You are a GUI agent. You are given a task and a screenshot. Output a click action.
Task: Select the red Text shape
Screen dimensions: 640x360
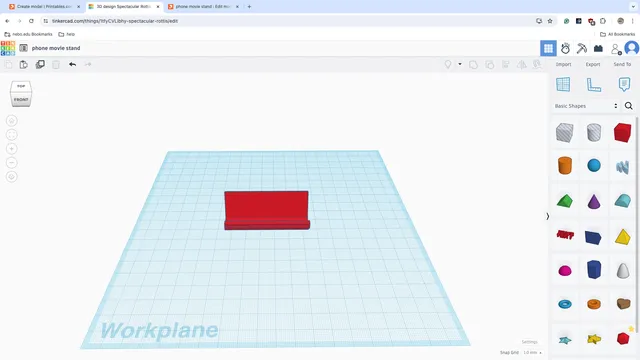(565, 234)
